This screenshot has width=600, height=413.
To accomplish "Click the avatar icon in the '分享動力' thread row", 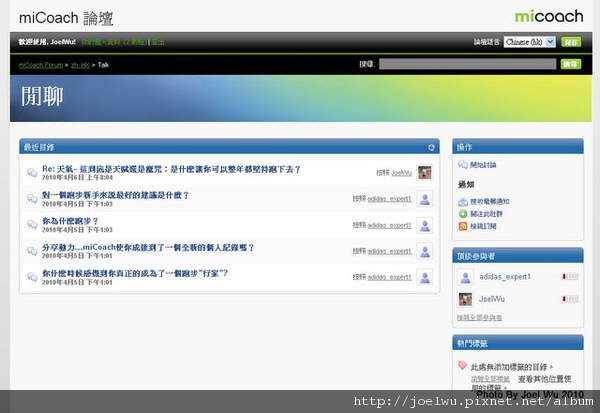I will tap(425, 251).
